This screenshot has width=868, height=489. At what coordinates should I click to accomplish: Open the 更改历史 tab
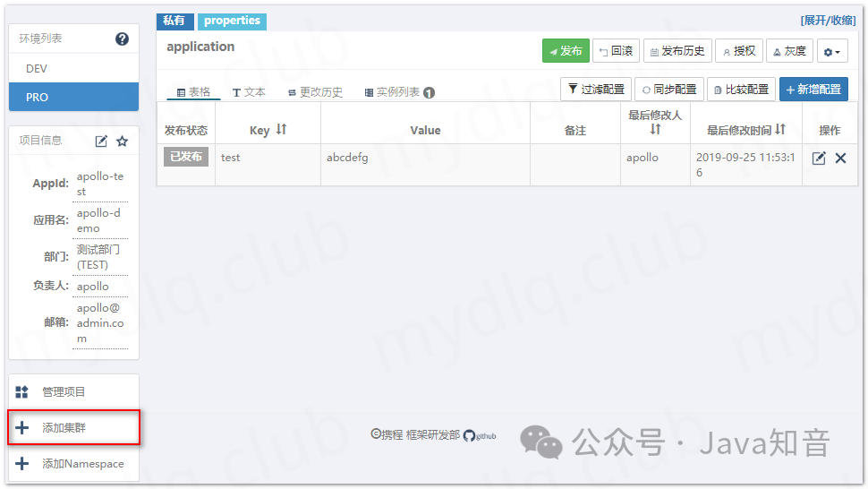(x=316, y=92)
